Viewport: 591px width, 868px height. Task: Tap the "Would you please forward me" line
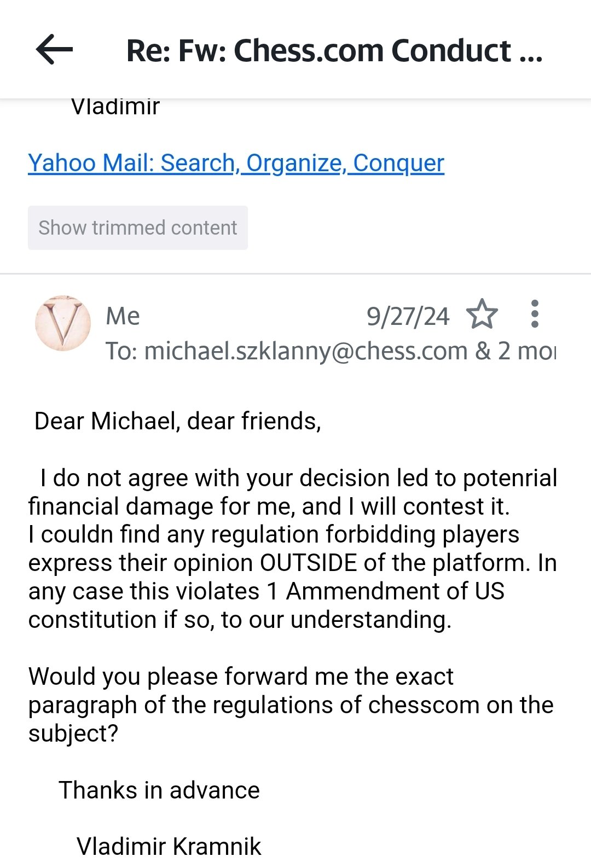[241, 677]
